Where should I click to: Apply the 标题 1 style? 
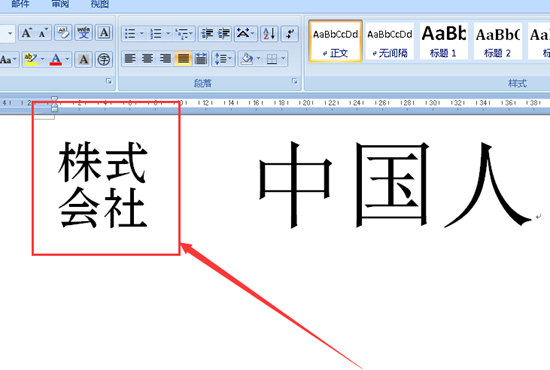tap(443, 41)
